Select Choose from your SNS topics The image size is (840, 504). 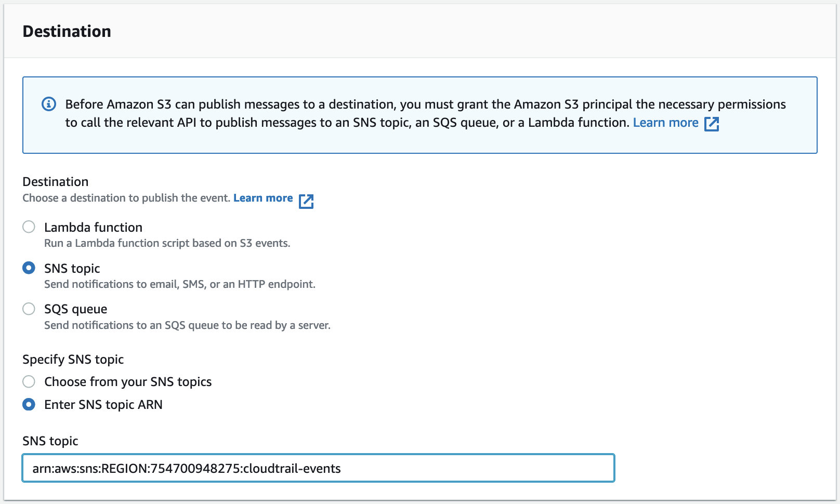(29, 381)
